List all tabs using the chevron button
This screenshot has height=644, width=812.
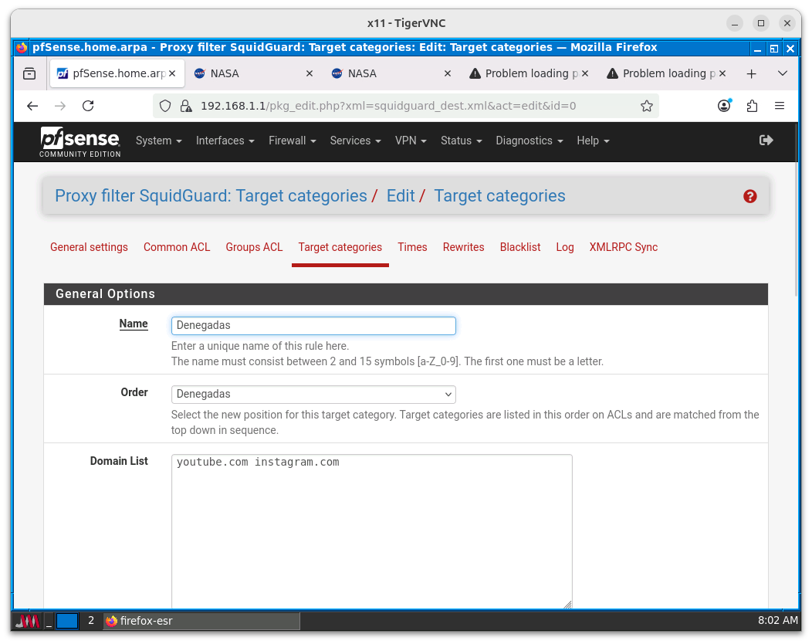tap(782, 73)
